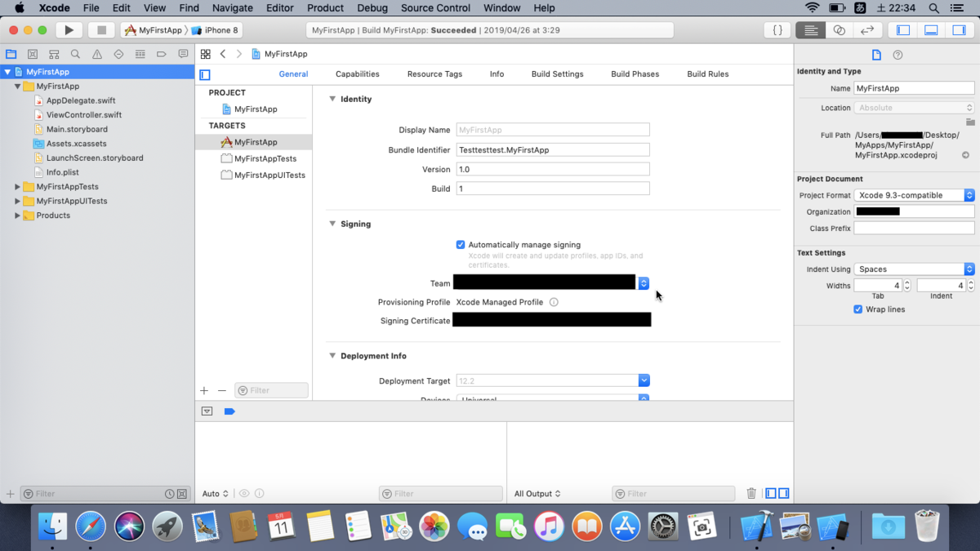Viewport: 980px width, 551px height.
Task: Expand the MyFirstAppTests folder
Action: [x=18, y=187]
